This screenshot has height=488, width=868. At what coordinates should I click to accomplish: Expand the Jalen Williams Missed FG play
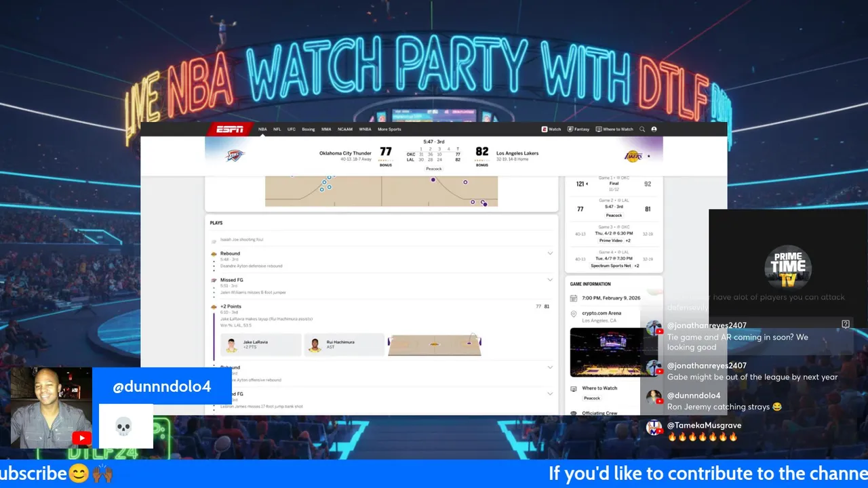click(x=550, y=280)
